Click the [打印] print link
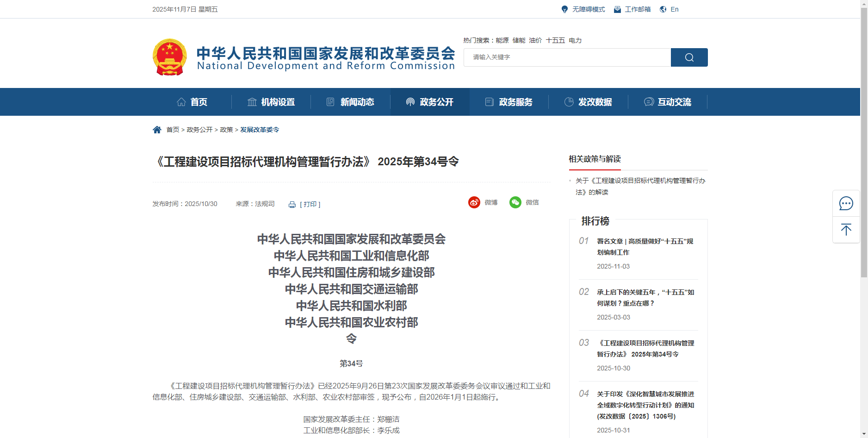Image resolution: width=868 pixels, height=438 pixels. click(x=310, y=204)
